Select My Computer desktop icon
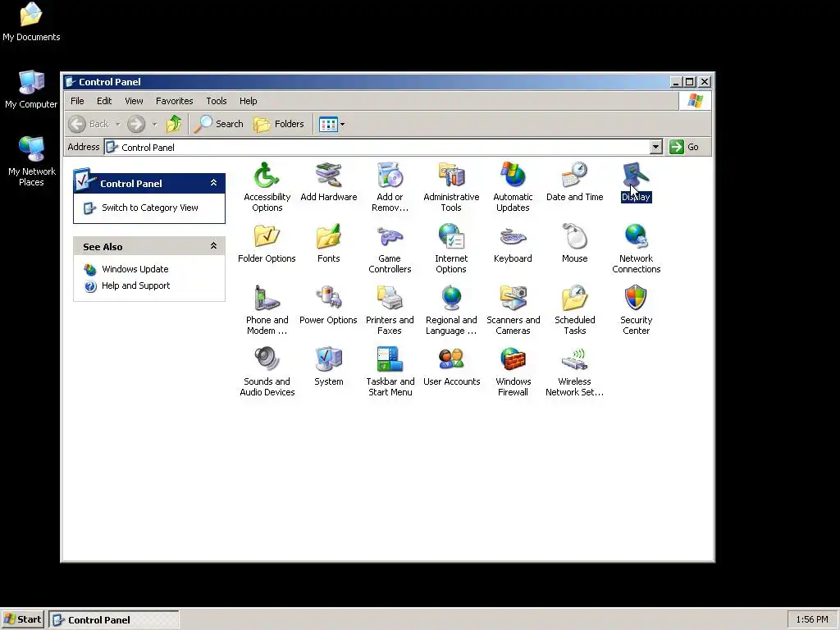 coord(31,90)
